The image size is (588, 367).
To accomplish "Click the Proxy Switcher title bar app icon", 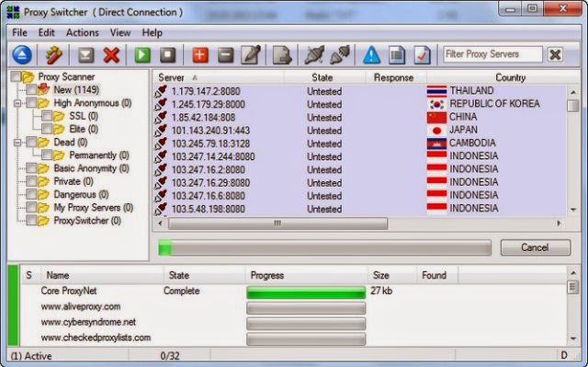I will pyautogui.click(x=13, y=12).
